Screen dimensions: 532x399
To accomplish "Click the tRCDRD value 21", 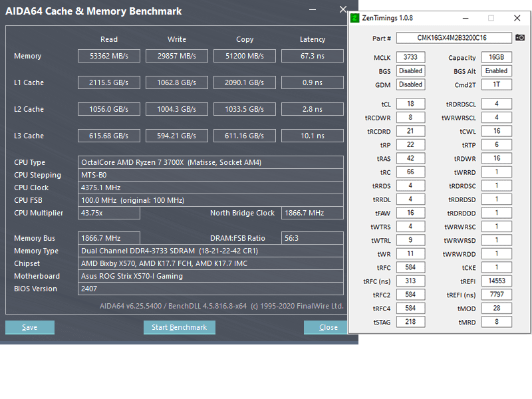I will (410, 131).
